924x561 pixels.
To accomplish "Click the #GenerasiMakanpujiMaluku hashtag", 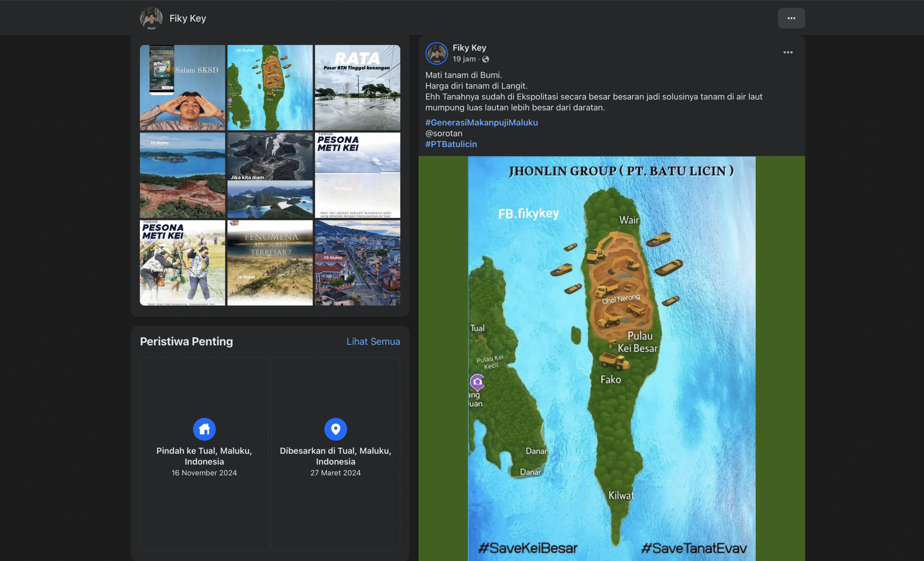I will point(481,122).
